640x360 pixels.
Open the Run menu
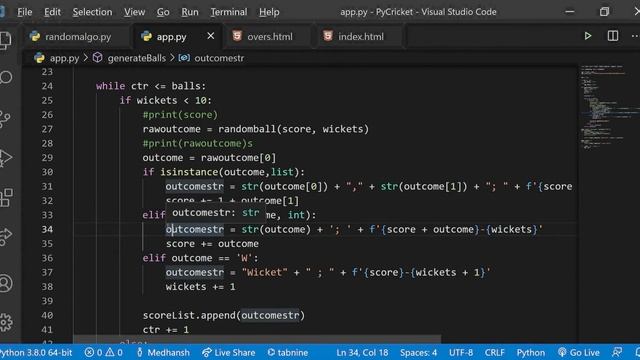tap(190, 12)
